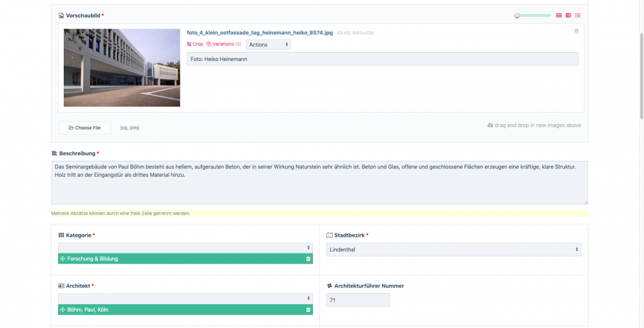Open the image Actions dropdown
The height and width of the screenshot is (328, 644).
click(x=269, y=44)
